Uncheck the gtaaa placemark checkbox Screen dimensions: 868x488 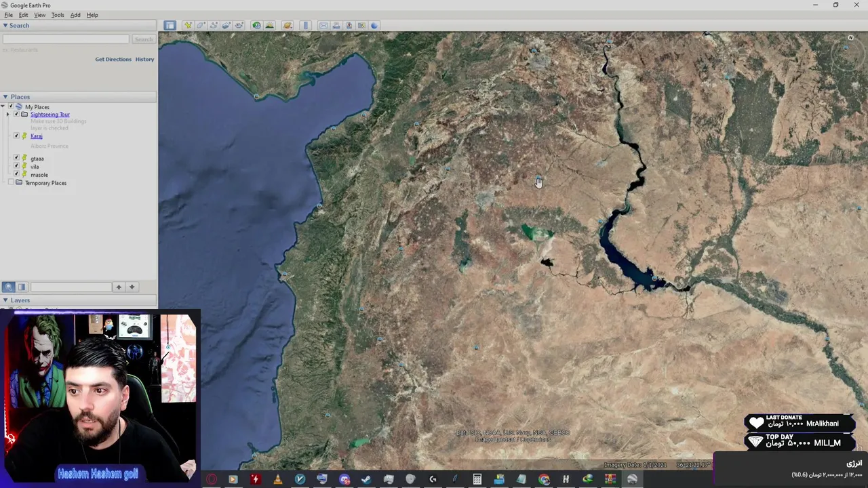16,159
